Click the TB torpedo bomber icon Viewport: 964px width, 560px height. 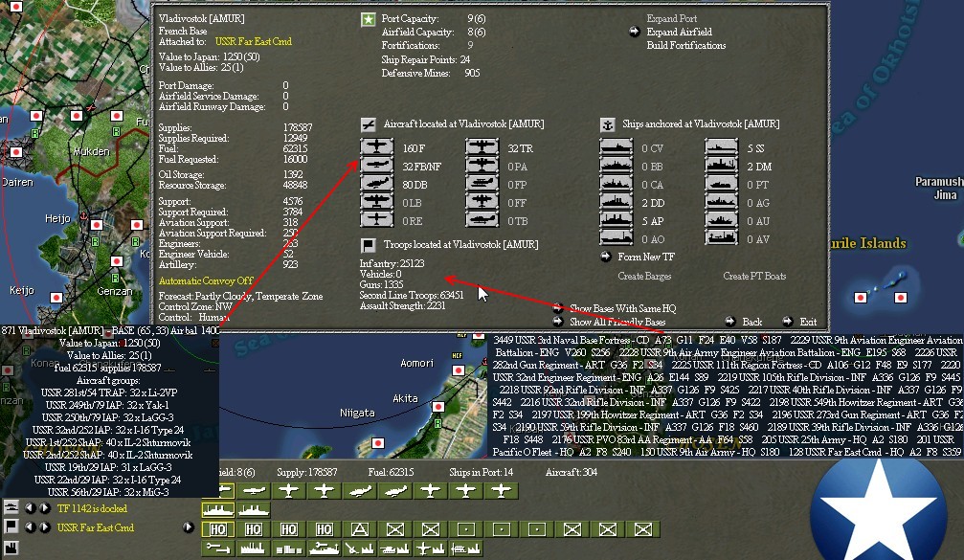tap(482, 220)
